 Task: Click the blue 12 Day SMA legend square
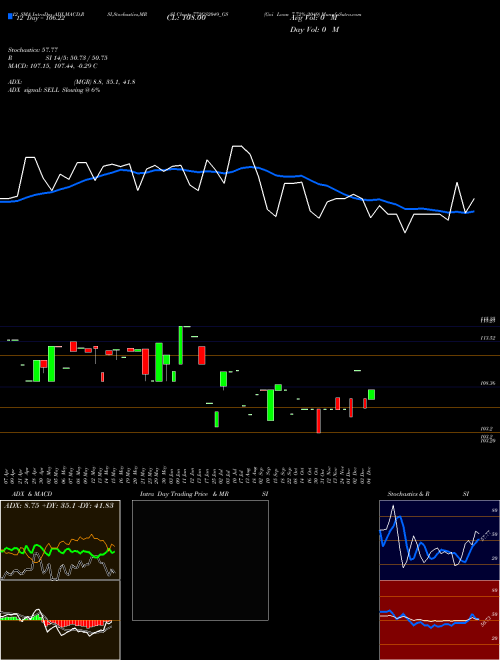click(x=10, y=17)
